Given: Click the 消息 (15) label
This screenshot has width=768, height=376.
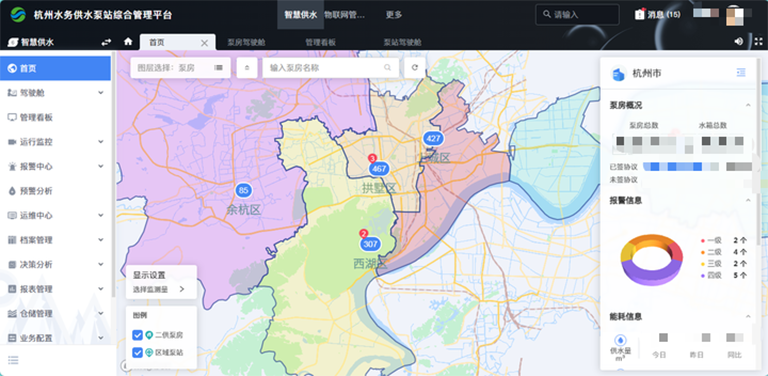Looking at the screenshot, I should point(664,15).
